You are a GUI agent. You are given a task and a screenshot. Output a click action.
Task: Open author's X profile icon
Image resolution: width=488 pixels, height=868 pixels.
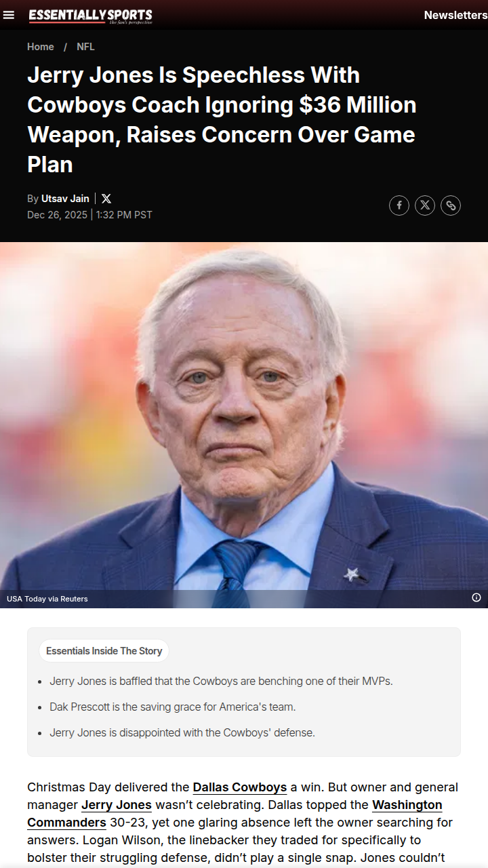tap(106, 199)
